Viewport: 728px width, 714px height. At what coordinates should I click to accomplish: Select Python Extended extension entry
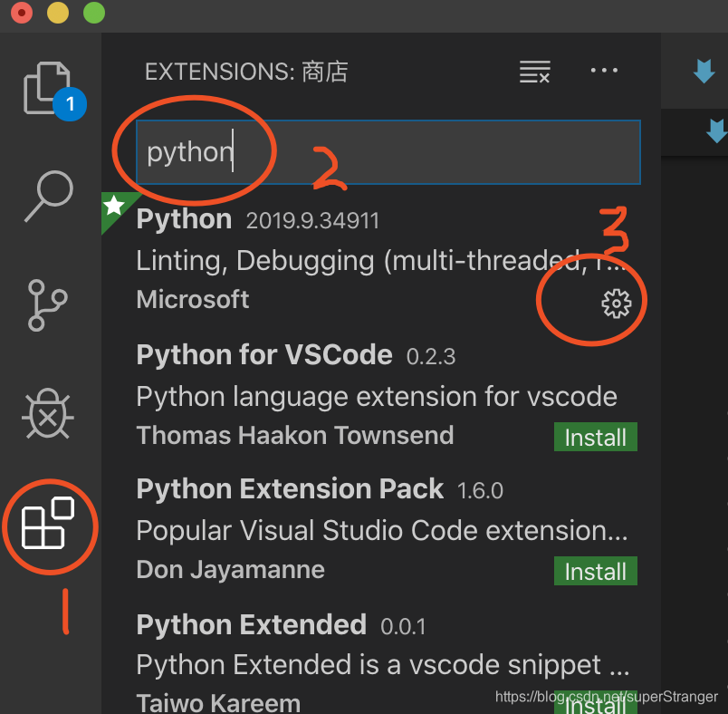coord(380,657)
